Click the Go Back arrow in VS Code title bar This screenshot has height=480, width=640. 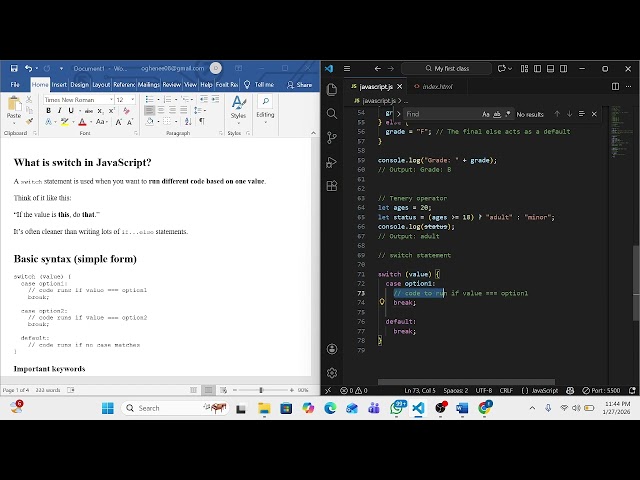coord(378,69)
